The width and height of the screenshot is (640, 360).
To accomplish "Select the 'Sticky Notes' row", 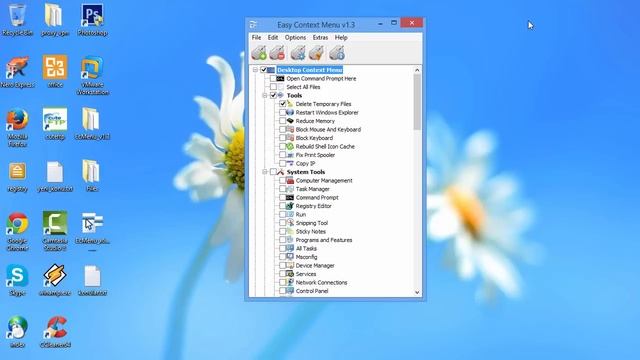I will click(311, 231).
